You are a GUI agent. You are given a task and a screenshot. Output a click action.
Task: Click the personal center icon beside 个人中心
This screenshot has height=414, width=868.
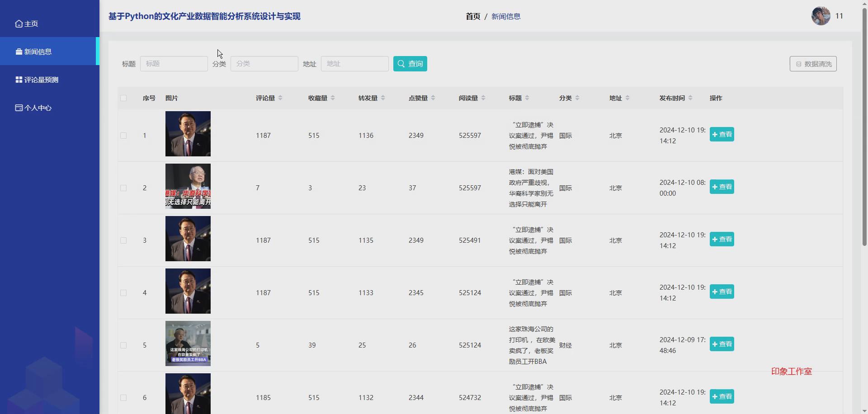tap(18, 108)
